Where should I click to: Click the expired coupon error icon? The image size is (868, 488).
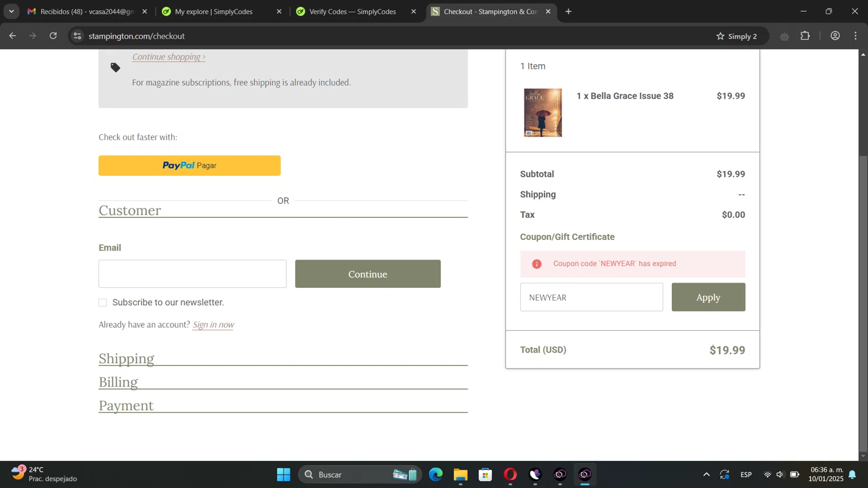(536, 264)
